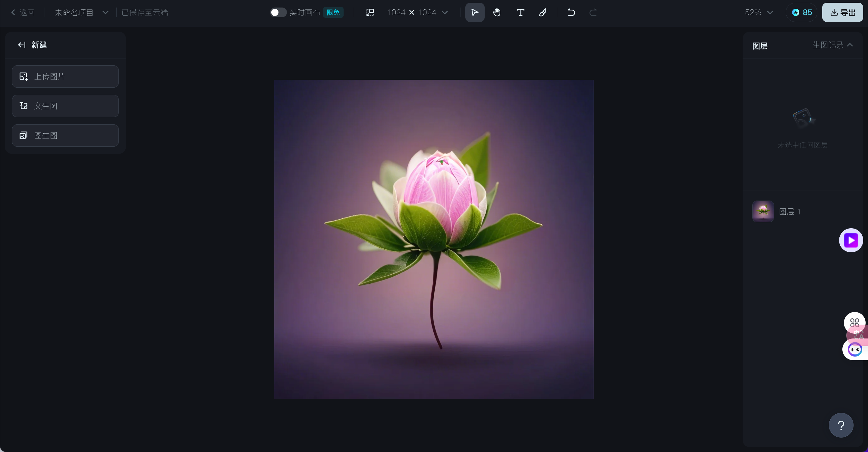This screenshot has width=868, height=452.
Task: Select the brush paint tool
Action: click(542, 12)
